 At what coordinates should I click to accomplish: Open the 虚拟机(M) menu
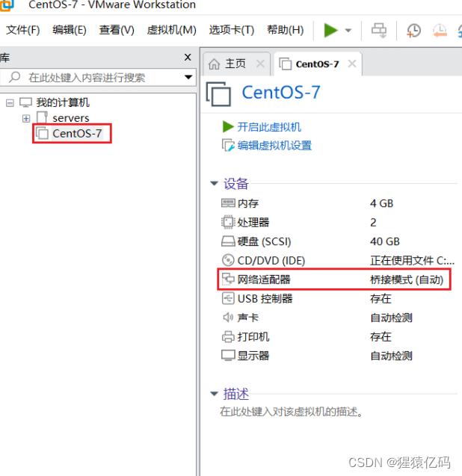172,30
